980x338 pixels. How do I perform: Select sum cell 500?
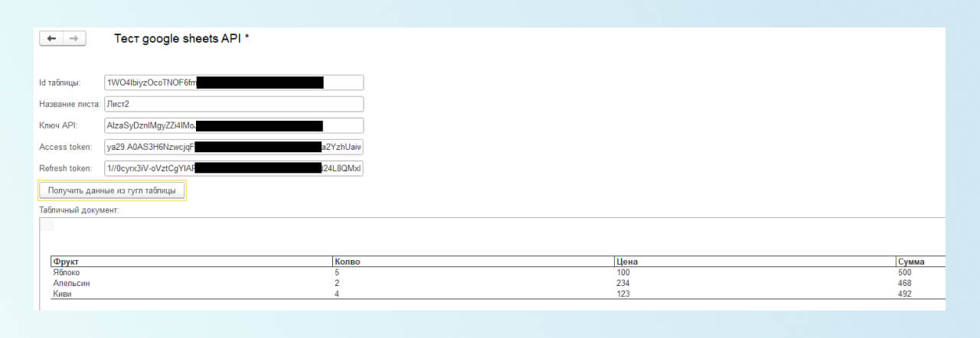(x=921, y=272)
